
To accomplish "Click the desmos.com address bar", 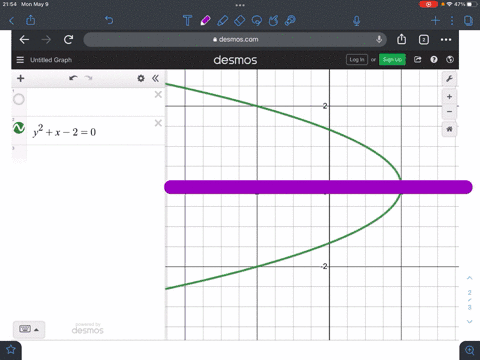I will (x=235, y=39).
